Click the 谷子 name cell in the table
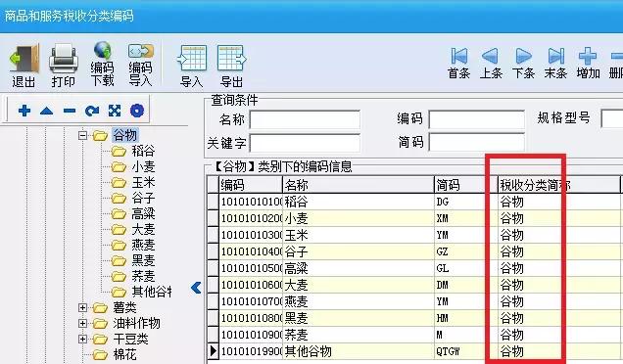 point(359,251)
